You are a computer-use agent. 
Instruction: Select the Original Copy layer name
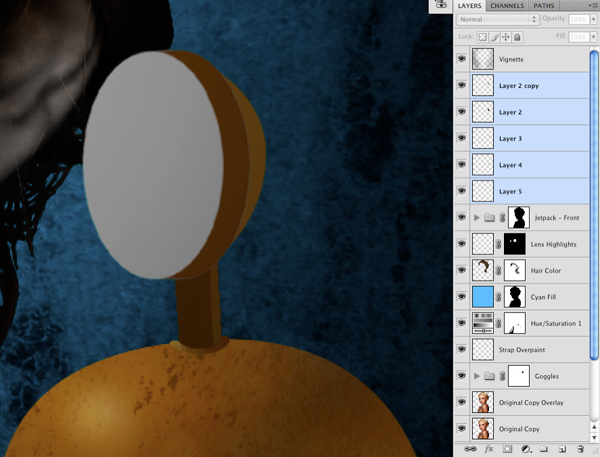tap(519, 429)
